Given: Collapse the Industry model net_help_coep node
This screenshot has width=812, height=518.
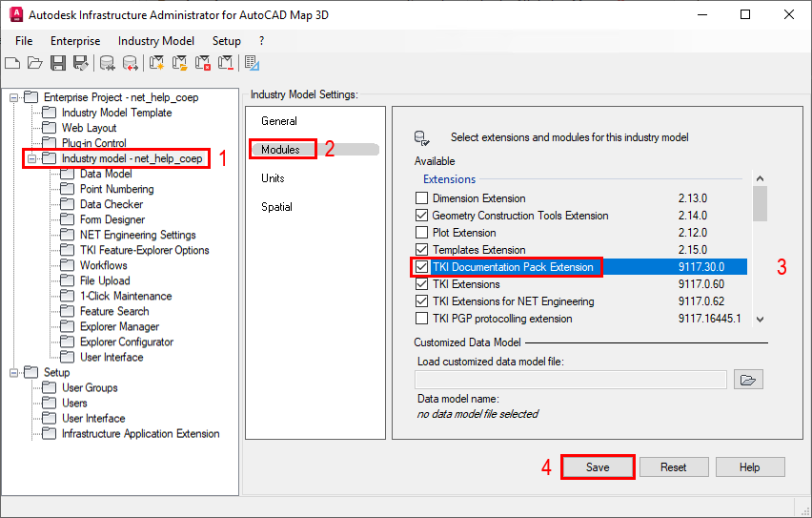Looking at the screenshot, I should (31, 158).
